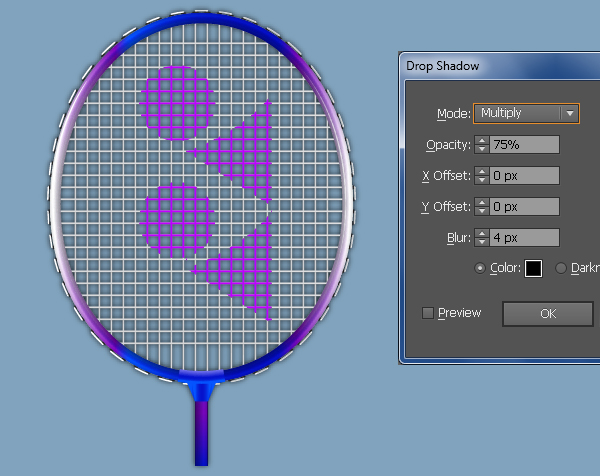Select the Darkness radio button
600x476 pixels.
click(561, 268)
